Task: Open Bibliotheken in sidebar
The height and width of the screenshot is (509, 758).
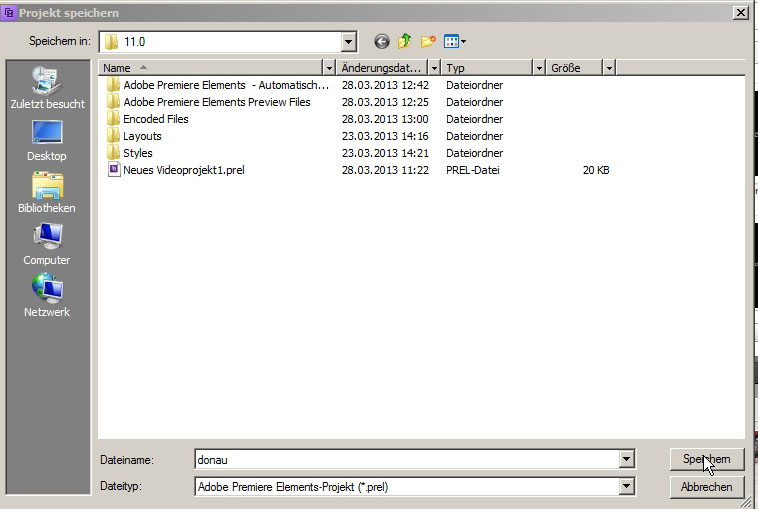Action: click(47, 192)
